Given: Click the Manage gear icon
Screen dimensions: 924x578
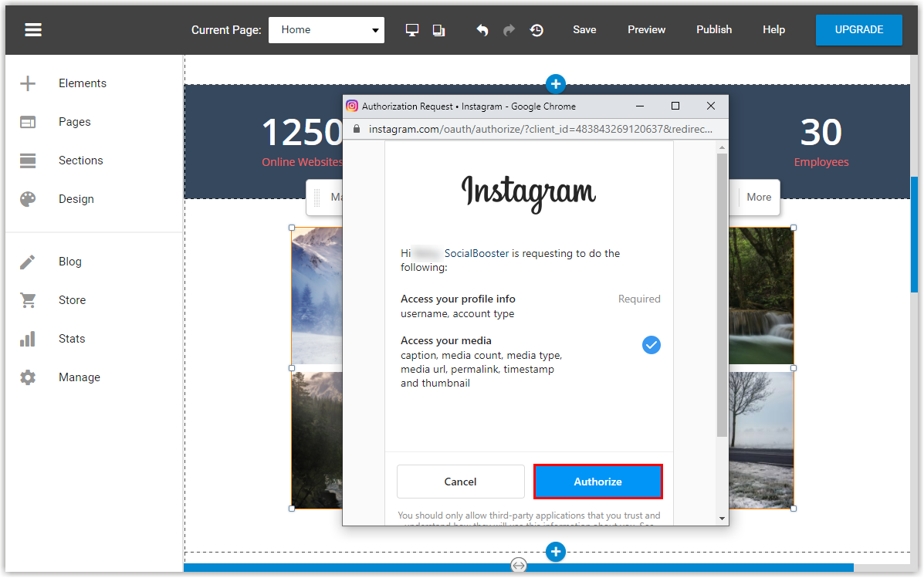Looking at the screenshot, I should (28, 377).
